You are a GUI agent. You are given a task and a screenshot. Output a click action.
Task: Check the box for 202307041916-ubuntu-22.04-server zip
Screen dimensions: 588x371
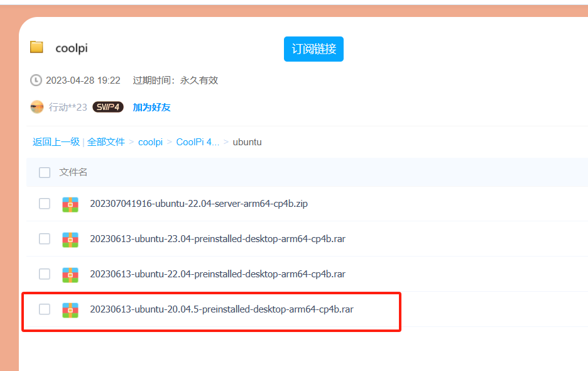click(45, 204)
